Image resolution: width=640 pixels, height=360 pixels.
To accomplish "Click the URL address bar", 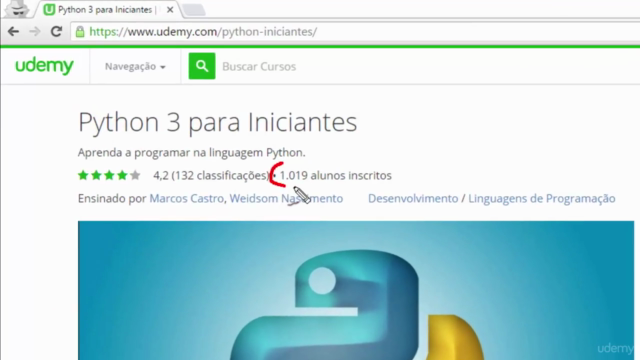I will click(355, 32).
